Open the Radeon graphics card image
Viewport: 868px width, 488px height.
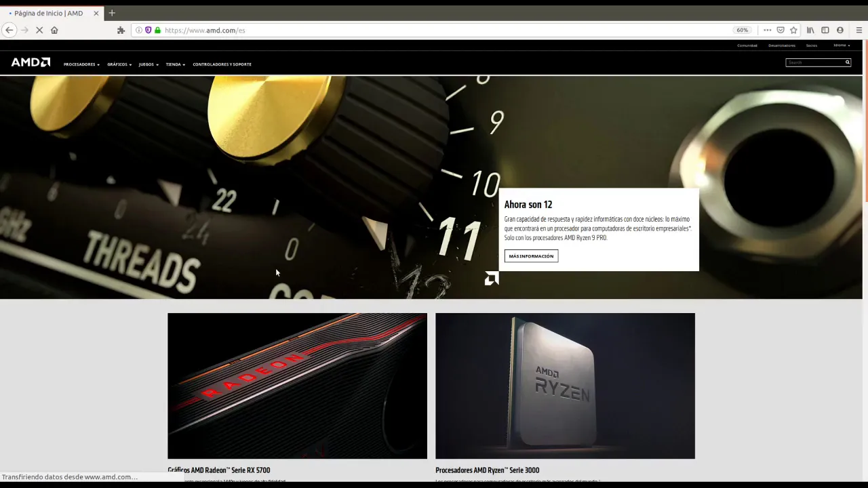(297, 386)
